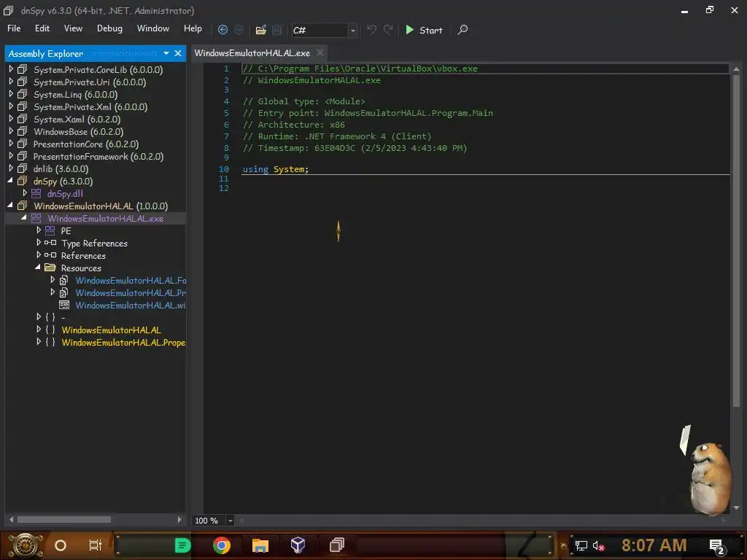This screenshot has width=747, height=560.
Task: Open Assembly Explorer window position dropdown
Action: pos(166,53)
